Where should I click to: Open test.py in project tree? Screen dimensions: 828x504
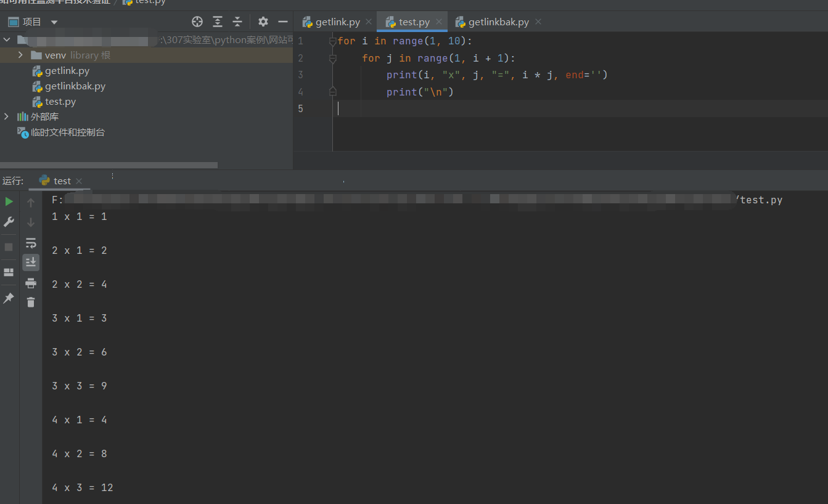[60, 102]
